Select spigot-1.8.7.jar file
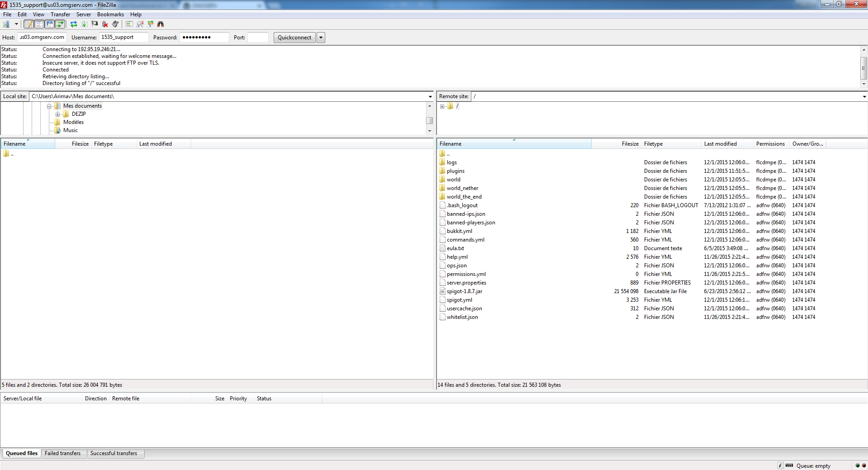This screenshot has width=868, height=470. click(x=465, y=291)
